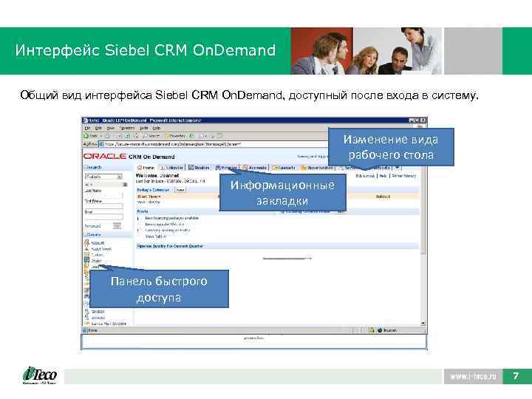The width and height of the screenshot is (532, 399).
Task: Open the extra tabs dropdown arrow
Action: [x=398, y=168]
